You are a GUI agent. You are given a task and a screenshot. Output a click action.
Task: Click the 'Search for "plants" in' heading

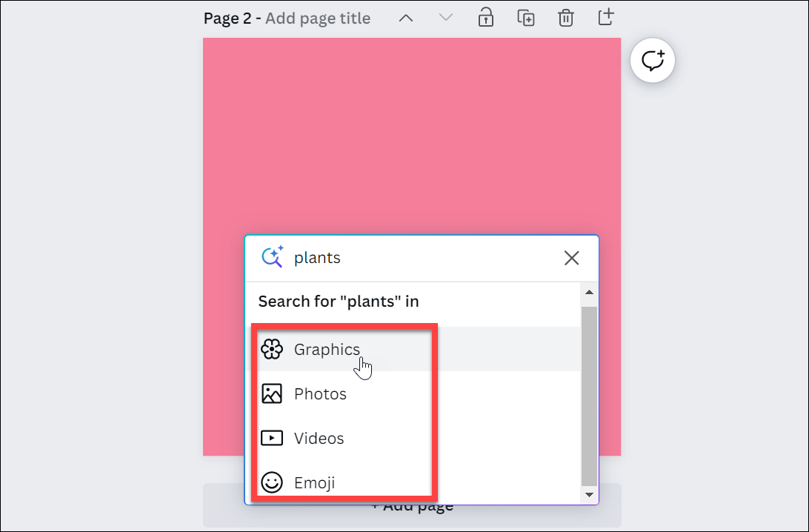click(339, 302)
